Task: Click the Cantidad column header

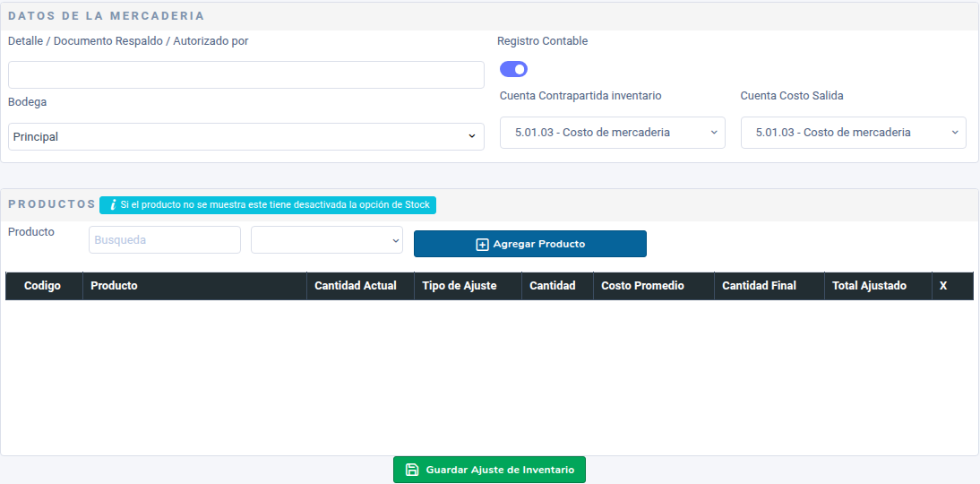Action: 557,286
